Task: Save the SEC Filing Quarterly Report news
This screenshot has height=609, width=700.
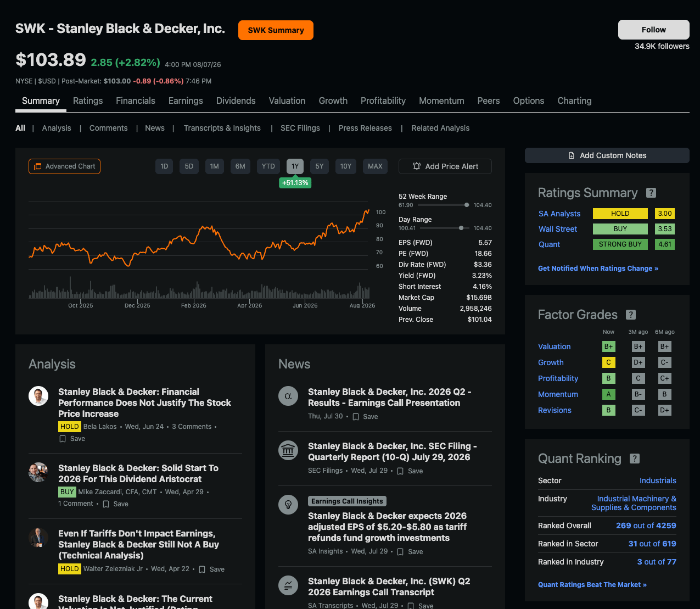Action: [x=410, y=471]
